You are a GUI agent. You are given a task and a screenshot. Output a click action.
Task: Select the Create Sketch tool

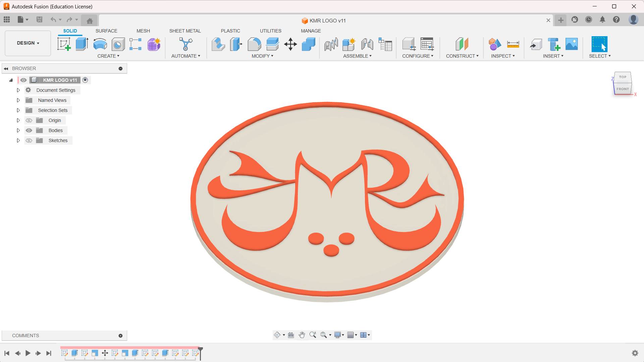[x=64, y=44]
